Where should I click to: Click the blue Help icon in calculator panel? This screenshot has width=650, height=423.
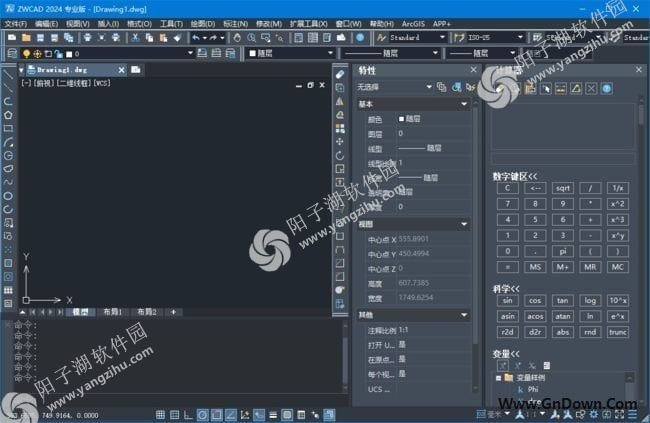tap(606, 88)
